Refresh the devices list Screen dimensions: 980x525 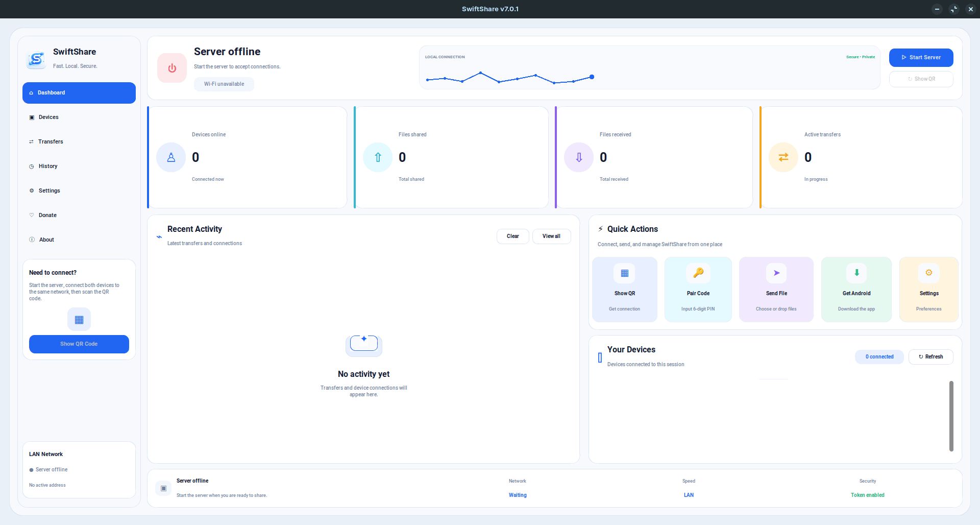coord(931,357)
